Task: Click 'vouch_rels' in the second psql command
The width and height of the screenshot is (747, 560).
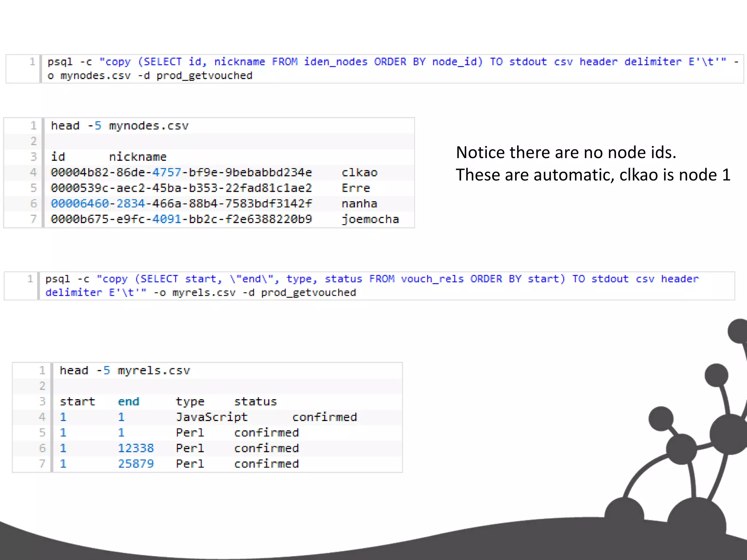Action: 432,279
